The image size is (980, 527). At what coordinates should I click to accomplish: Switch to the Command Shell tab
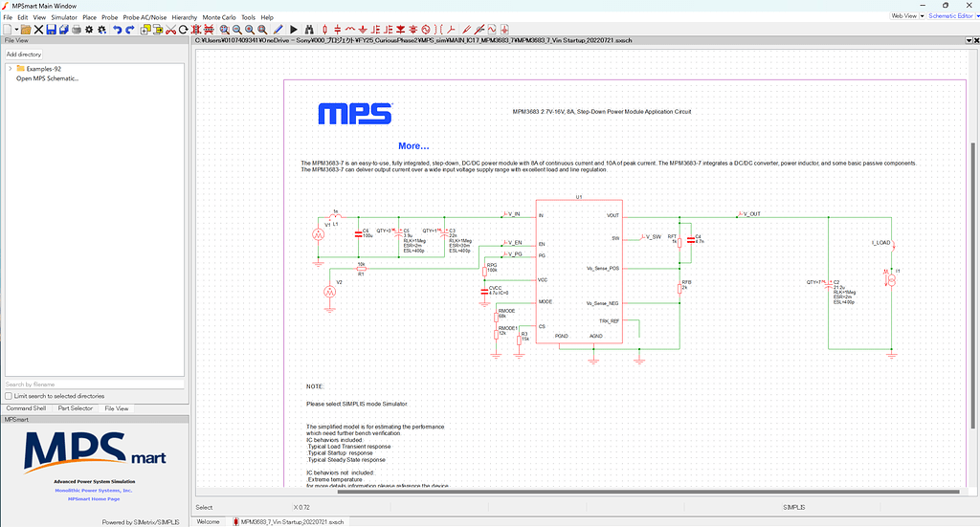(26, 408)
